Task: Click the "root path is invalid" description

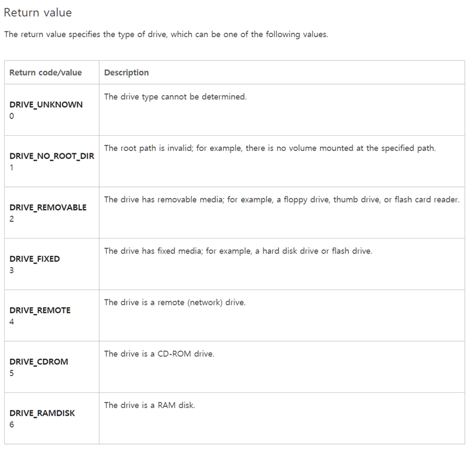Action: 270,148
